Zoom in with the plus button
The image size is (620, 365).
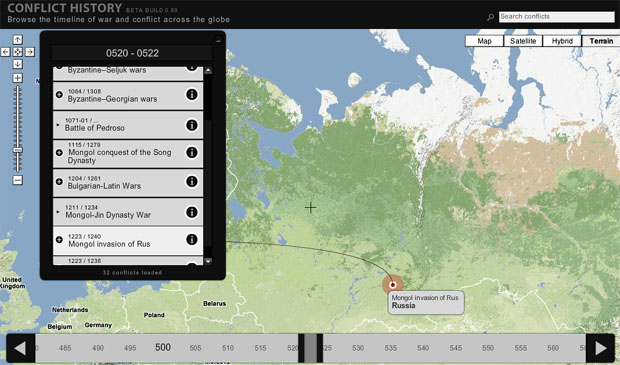click(x=17, y=78)
